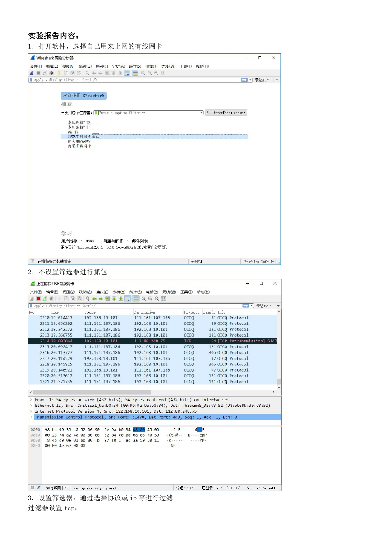Sort by the Protocol column header
Viewport: 392px width, 554px height.
(192, 312)
